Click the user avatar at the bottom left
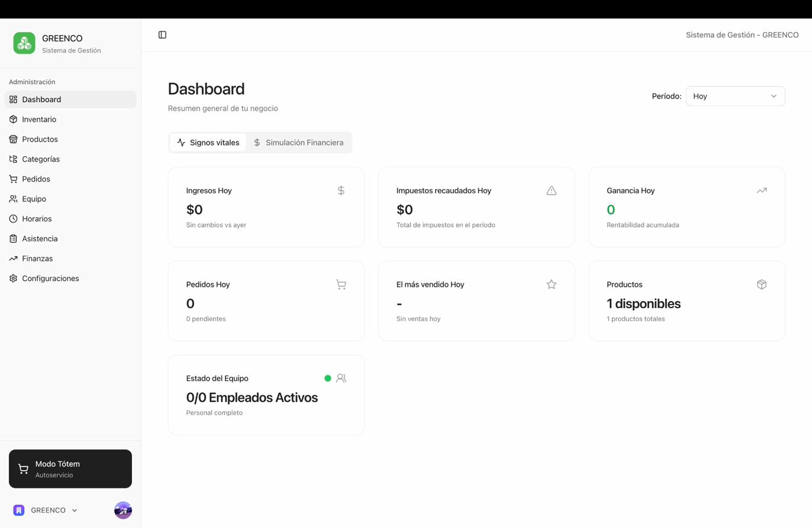 pyautogui.click(x=123, y=510)
